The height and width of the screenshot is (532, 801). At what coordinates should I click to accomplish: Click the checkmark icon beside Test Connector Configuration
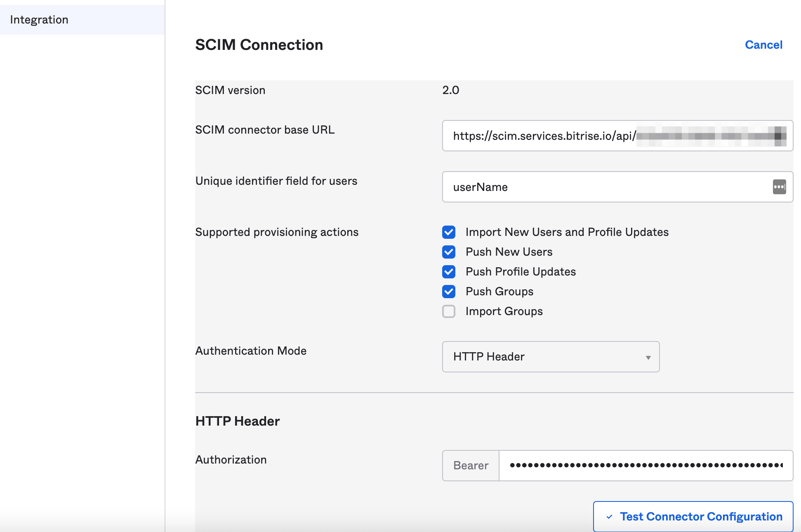tap(609, 516)
